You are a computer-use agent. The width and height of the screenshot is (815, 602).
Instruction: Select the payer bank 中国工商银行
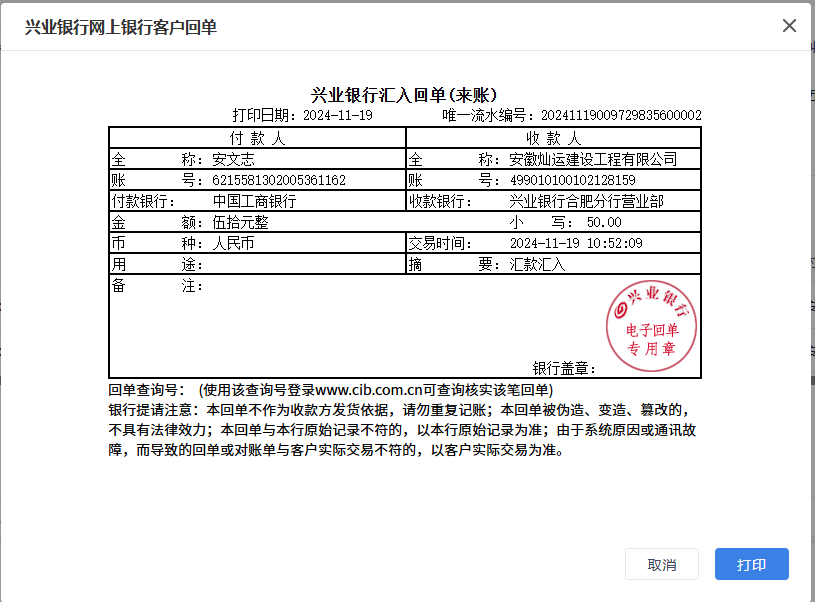coord(254,201)
